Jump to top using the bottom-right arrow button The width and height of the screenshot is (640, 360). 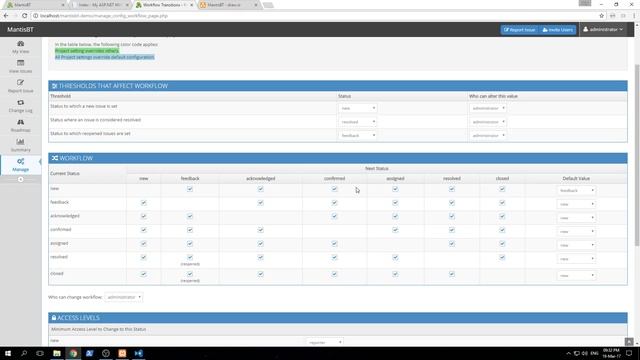click(x=629, y=342)
